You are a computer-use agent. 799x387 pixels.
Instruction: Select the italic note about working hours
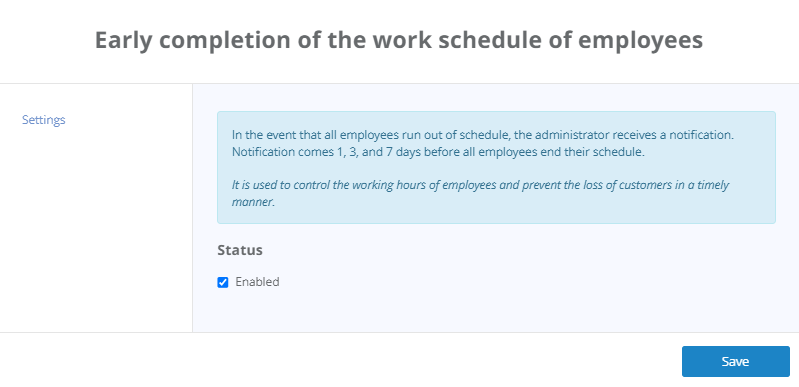481,193
